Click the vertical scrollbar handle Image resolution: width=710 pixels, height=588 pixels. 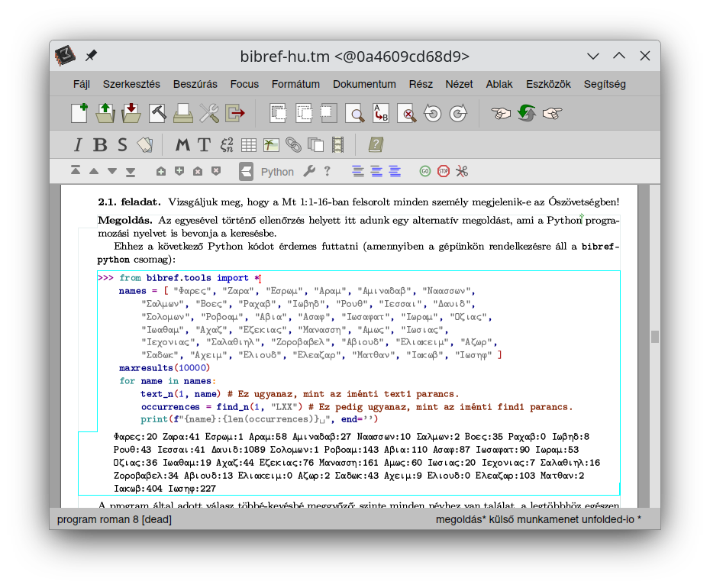coord(654,337)
